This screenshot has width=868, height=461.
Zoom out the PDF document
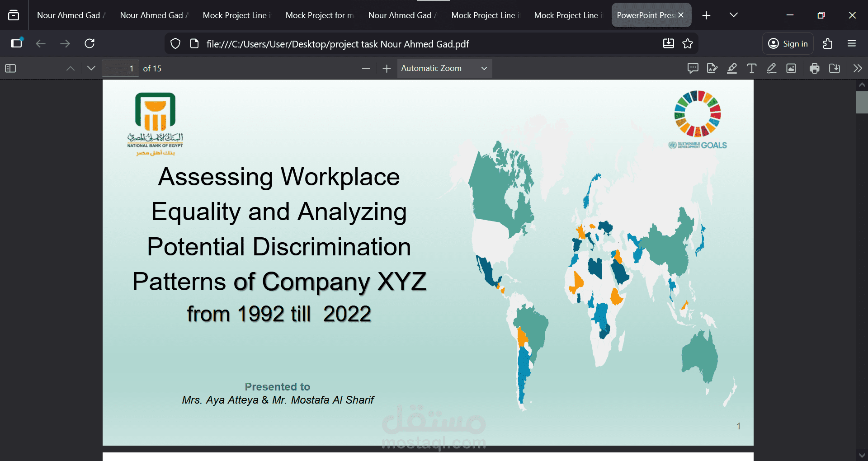tap(366, 68)
